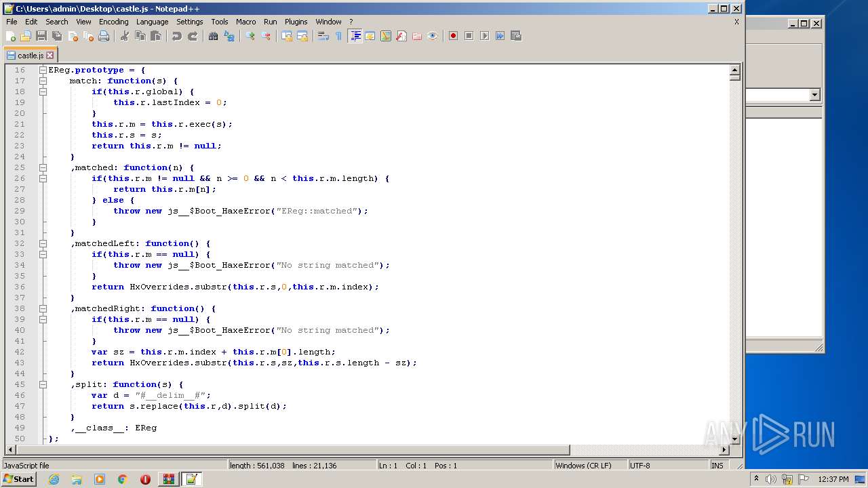Screen dimensions: 868x488
Task: Click the Close All toolbar icon
Action: 88,36
